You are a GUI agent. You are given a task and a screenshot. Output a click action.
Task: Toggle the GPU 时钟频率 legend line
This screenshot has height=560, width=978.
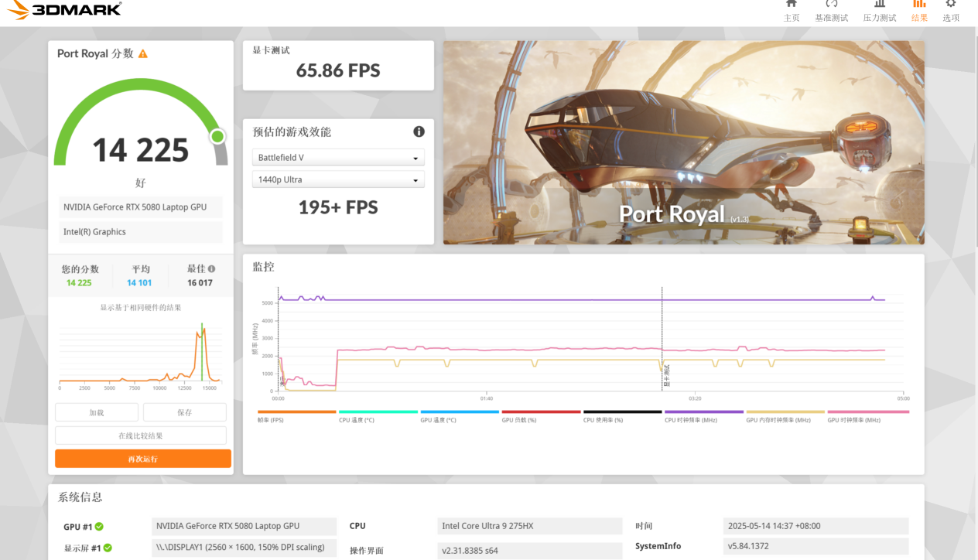(x=868, y=415)
